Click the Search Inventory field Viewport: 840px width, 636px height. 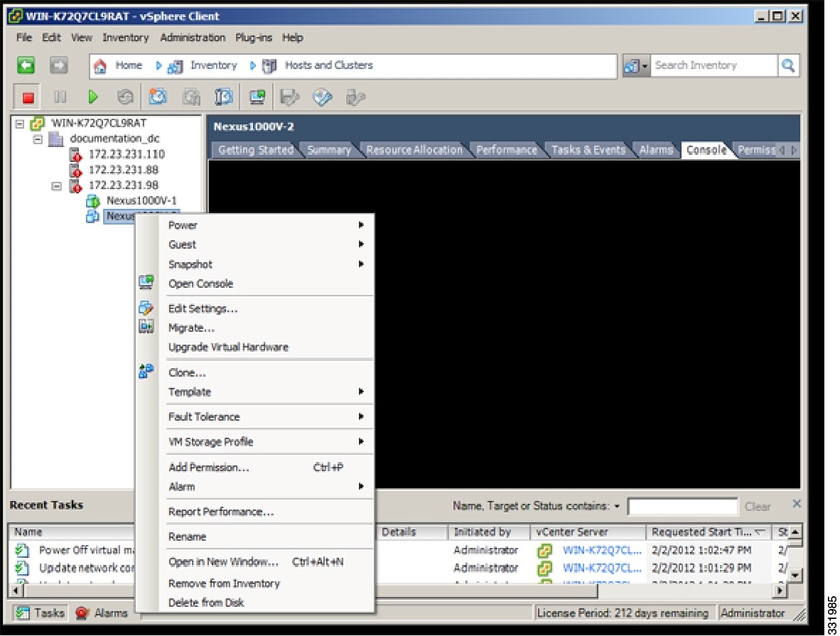pos(714,65)
